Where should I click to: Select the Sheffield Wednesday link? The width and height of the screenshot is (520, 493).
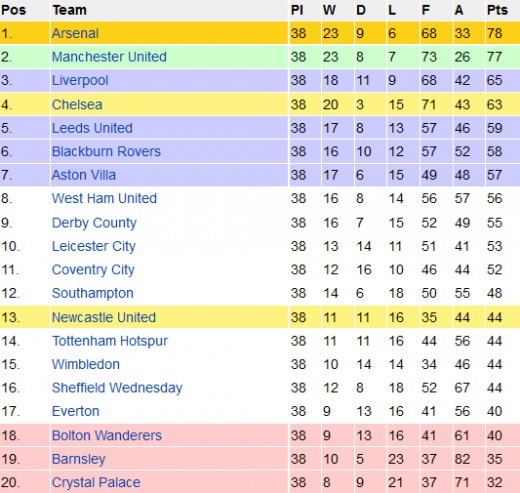point(117,388)
